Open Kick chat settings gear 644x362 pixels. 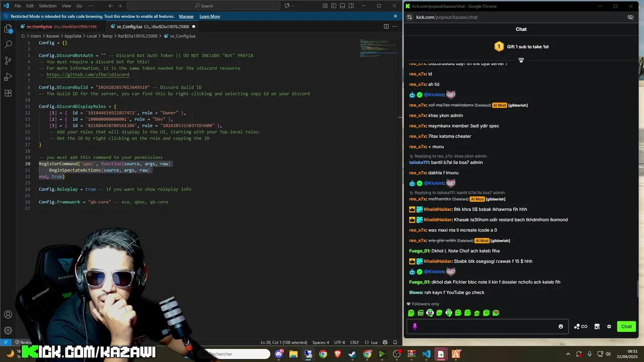pyautogui.click(x=609, y=326)
